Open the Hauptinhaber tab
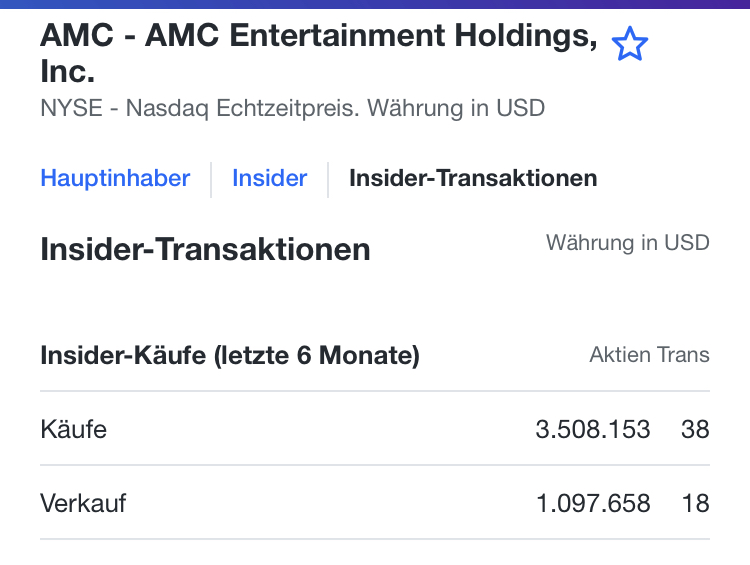 coord(115,179)
